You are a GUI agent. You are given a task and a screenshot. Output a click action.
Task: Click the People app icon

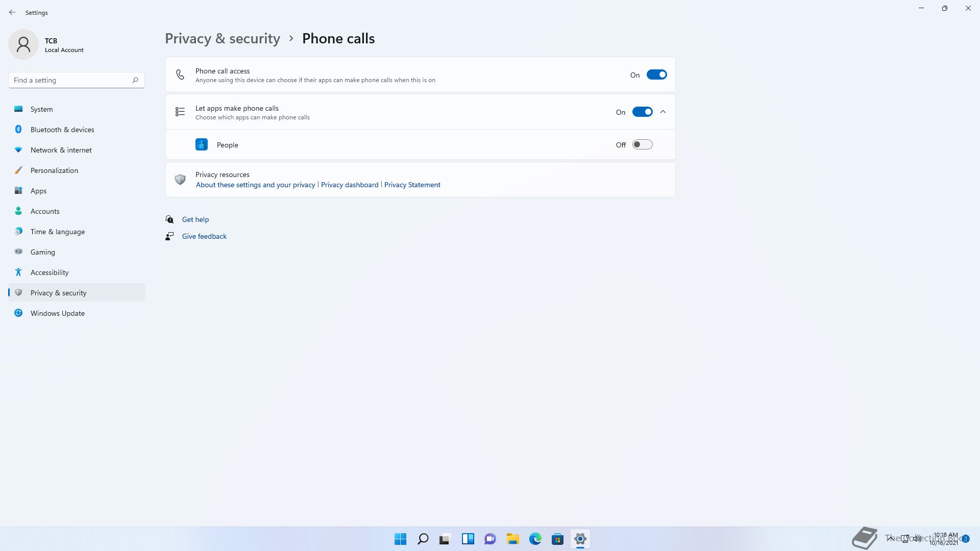tap(202, 145)
